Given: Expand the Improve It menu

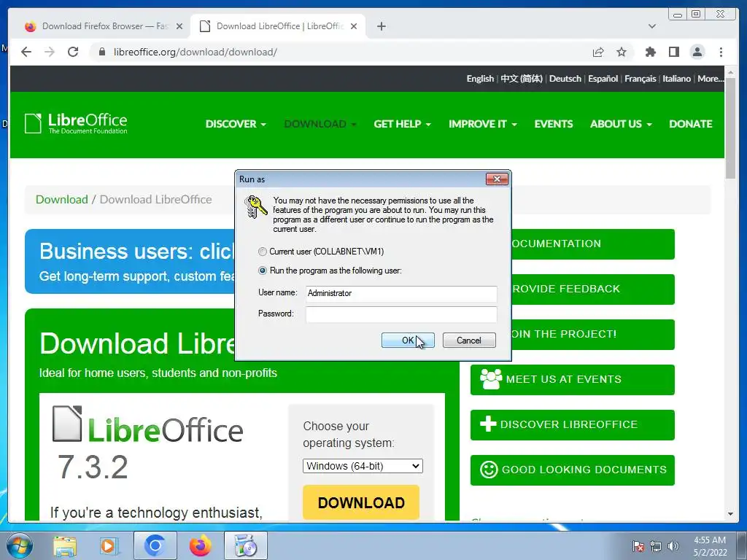Looking at the screenshot, I should tap(483, 124).
